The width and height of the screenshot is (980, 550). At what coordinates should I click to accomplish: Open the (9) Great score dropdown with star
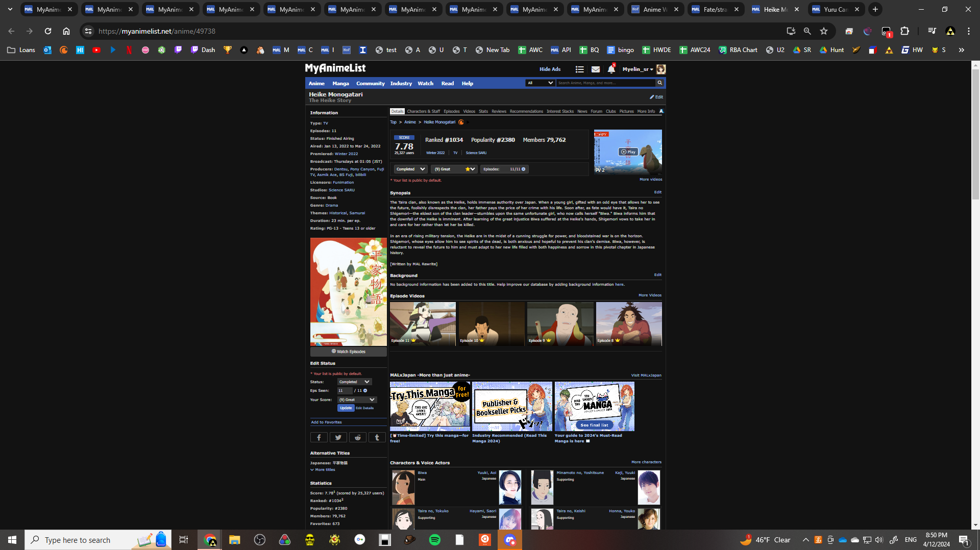[x=454, y=169]
